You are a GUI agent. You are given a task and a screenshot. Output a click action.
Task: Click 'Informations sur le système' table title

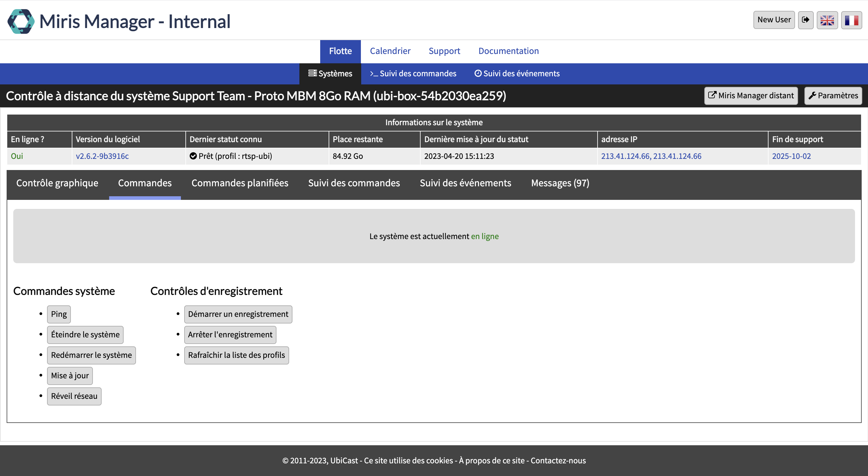pyautogui.click(x=434, y=123)
